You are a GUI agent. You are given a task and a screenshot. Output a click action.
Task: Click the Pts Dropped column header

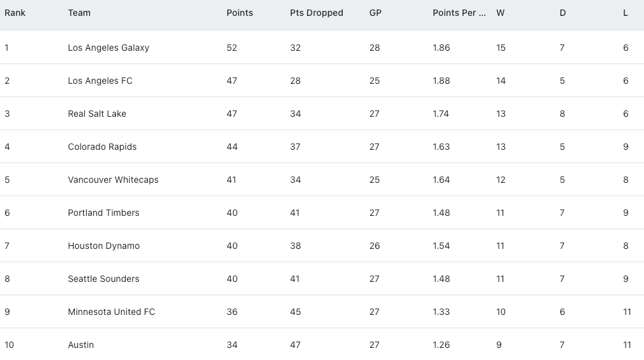pyautogui.click(x=316, y=13)
